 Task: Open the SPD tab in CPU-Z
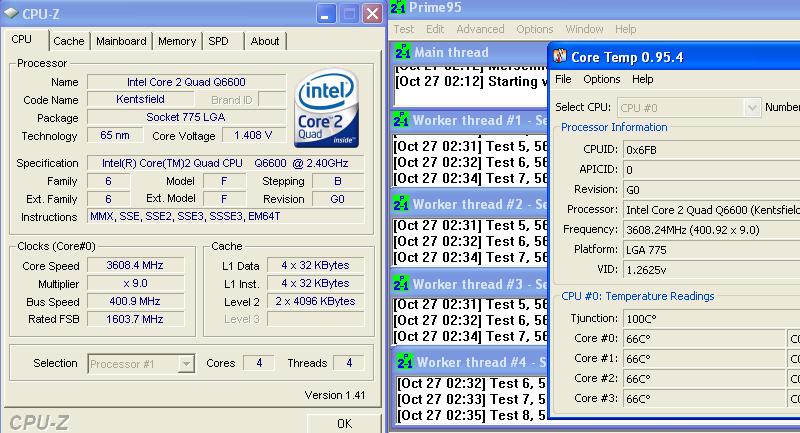coord(218,41)
